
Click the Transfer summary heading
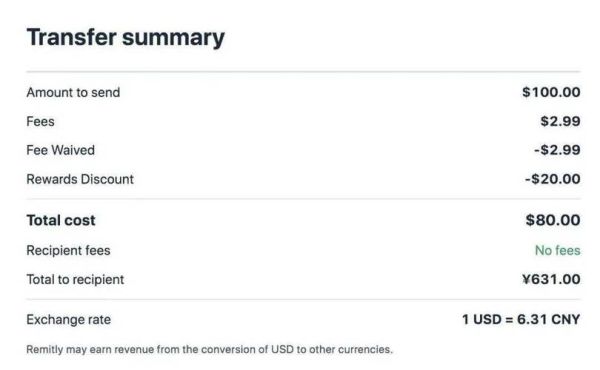pos(126,38)
